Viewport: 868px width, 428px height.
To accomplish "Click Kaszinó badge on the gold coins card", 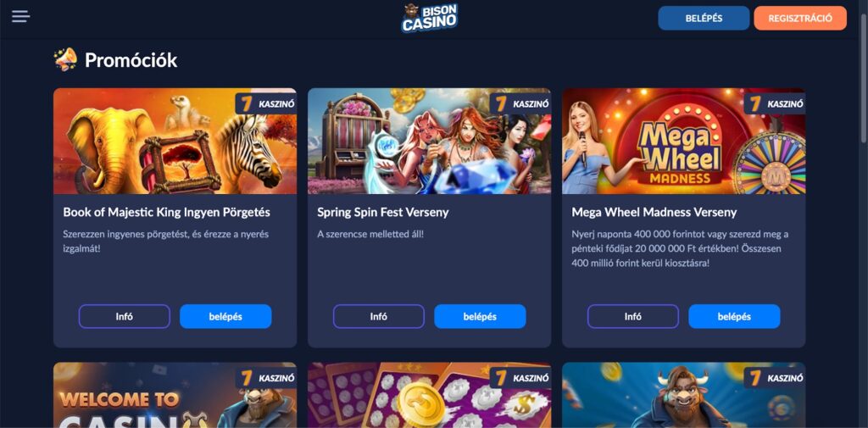I will point(520,378).
